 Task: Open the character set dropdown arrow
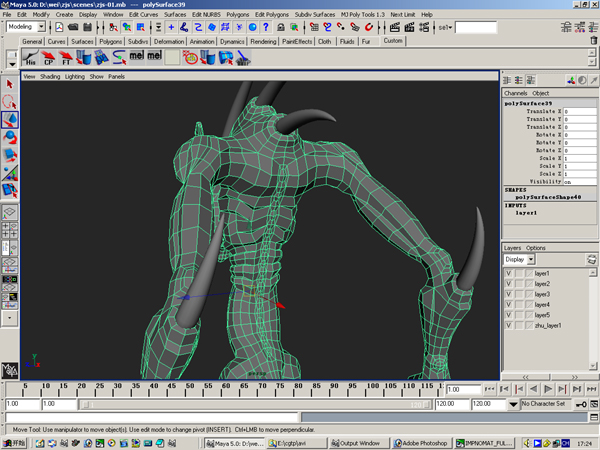513,404
